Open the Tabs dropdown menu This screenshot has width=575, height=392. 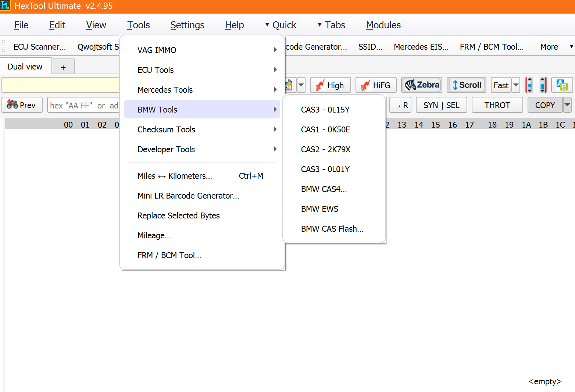(332, 25)
